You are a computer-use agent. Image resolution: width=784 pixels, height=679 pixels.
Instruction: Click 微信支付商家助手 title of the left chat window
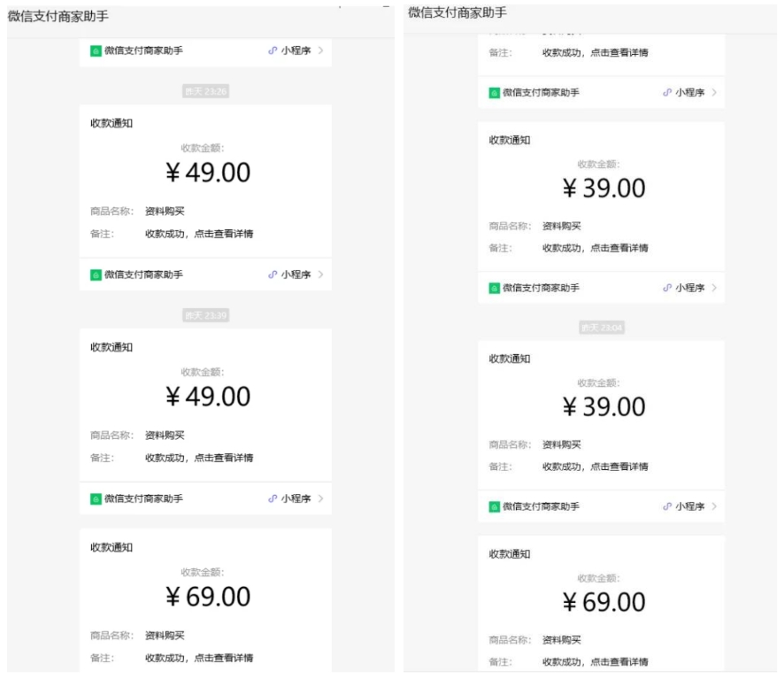pyautogui.click(x=58, y=18)
